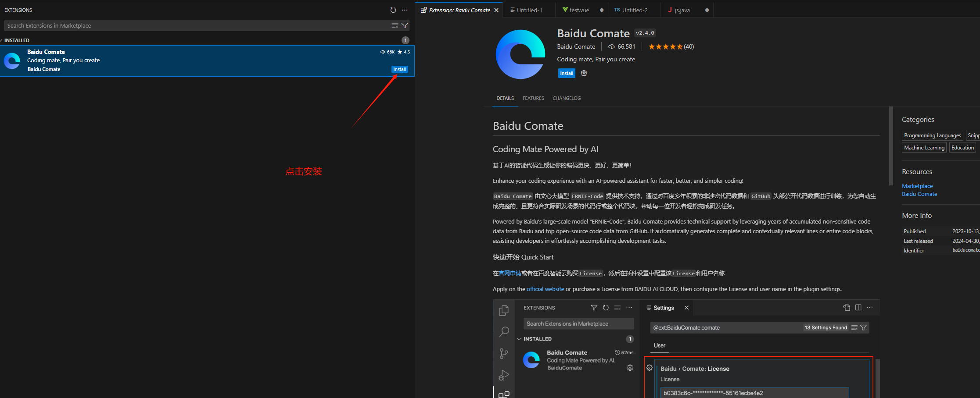The width and height of the screenshot is (980, 398).
Task: Click Install in the Baidu Comate list row
Action: [x=399, y=69]
